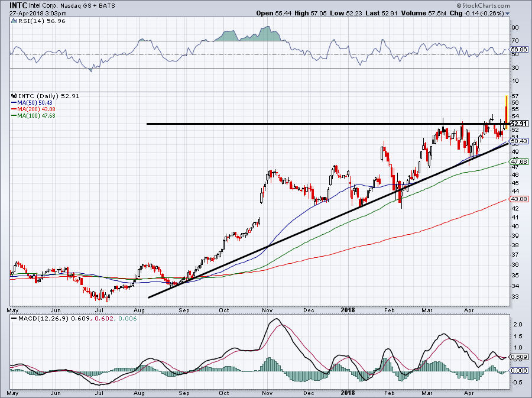Click the Nasdaq GS + BATS exchange label
The width and height of the screenshot is (532, 398).
click(87, 6)
